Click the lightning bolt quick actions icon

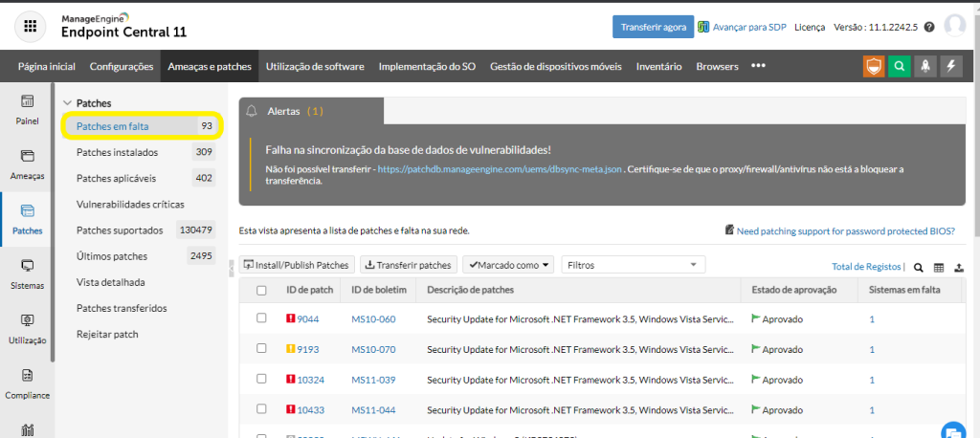[x=950, y=66]
